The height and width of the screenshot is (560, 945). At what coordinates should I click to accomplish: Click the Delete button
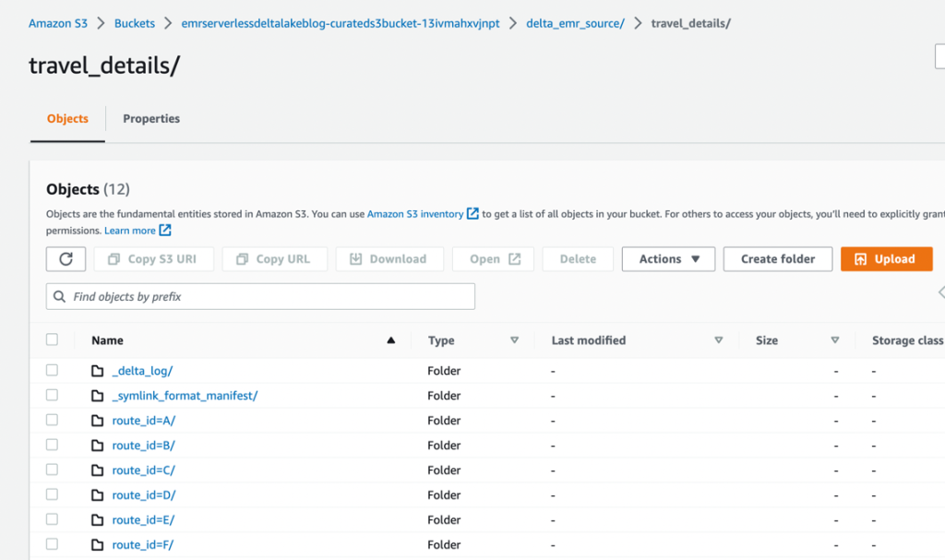578,258
